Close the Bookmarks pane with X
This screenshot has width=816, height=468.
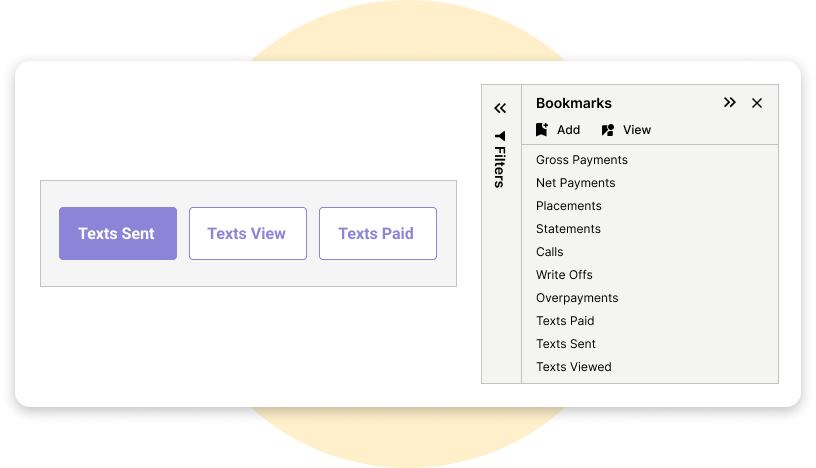757,103
